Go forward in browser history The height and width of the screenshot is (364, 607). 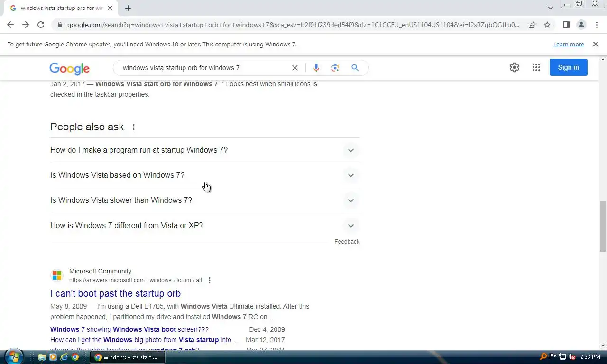(x=26, y=25)
